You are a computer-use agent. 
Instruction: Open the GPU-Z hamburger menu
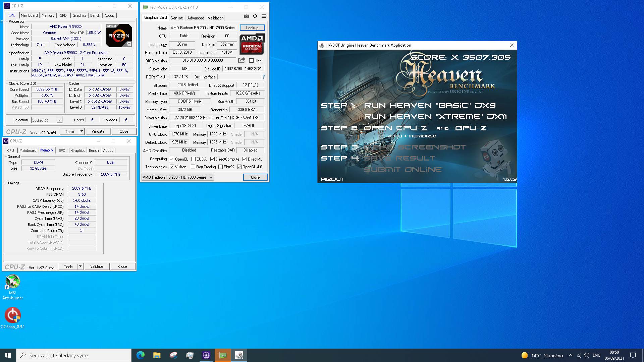(264, 16)
